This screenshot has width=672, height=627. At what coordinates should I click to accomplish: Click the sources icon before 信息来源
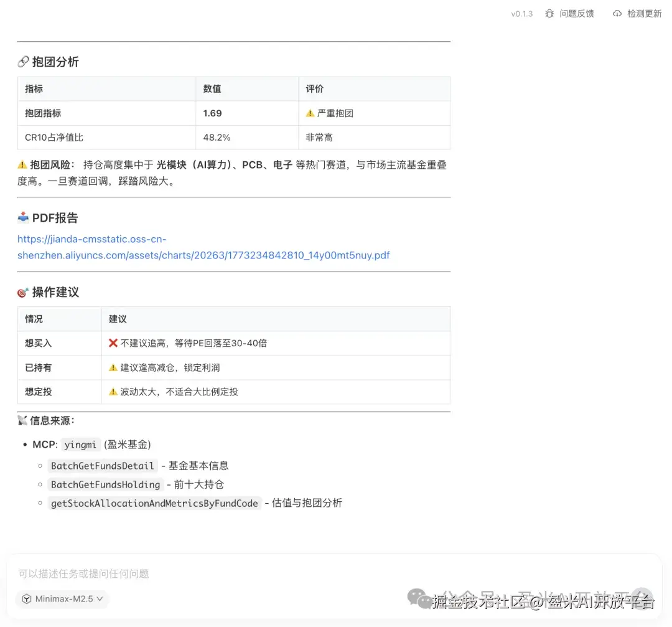click(22, 420)
